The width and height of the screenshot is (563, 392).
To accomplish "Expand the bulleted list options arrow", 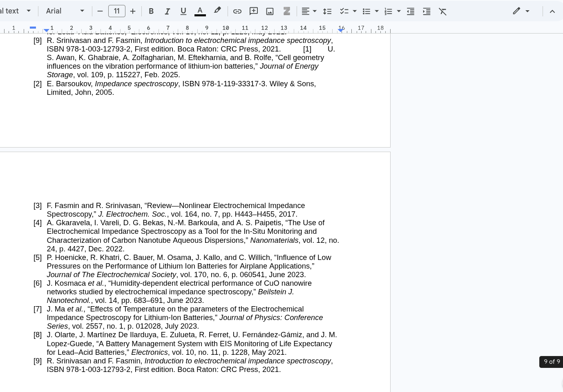I will 377,11.
